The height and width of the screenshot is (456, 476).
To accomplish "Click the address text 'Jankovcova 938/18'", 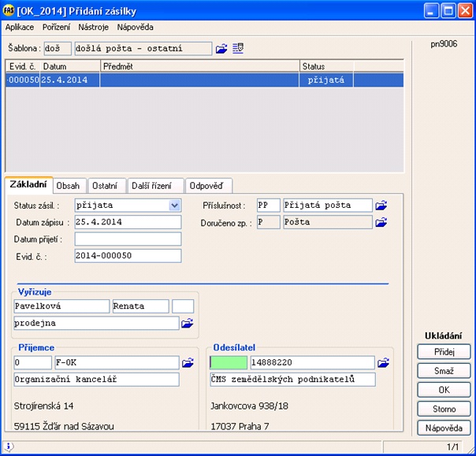I will pos(249,406).
